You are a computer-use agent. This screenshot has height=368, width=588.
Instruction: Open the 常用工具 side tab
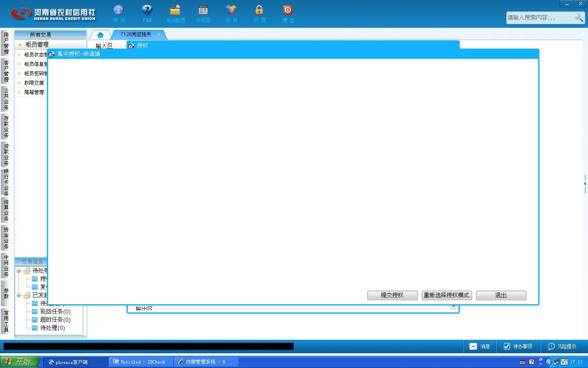pos(6,321)
